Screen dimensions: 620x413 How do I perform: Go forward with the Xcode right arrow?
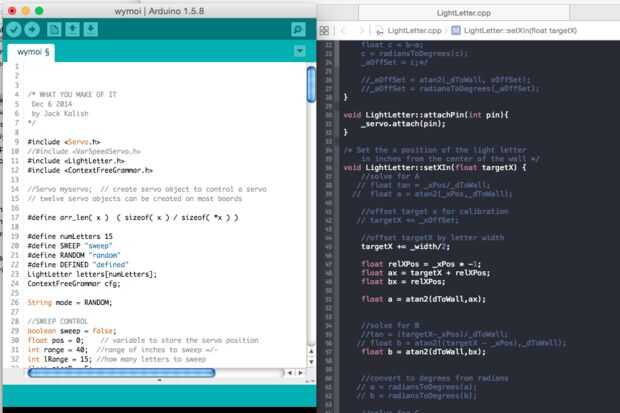coord(361,30)
